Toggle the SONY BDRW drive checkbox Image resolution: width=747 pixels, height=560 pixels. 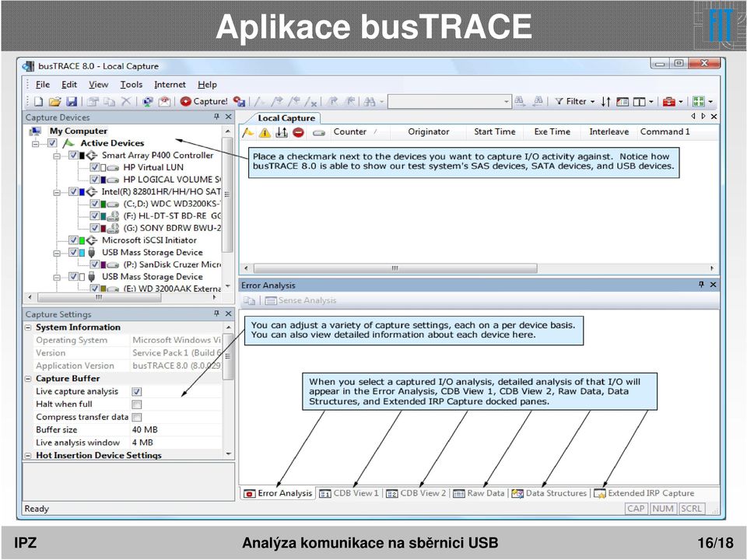pyautogui.click(x=94, y=228)
